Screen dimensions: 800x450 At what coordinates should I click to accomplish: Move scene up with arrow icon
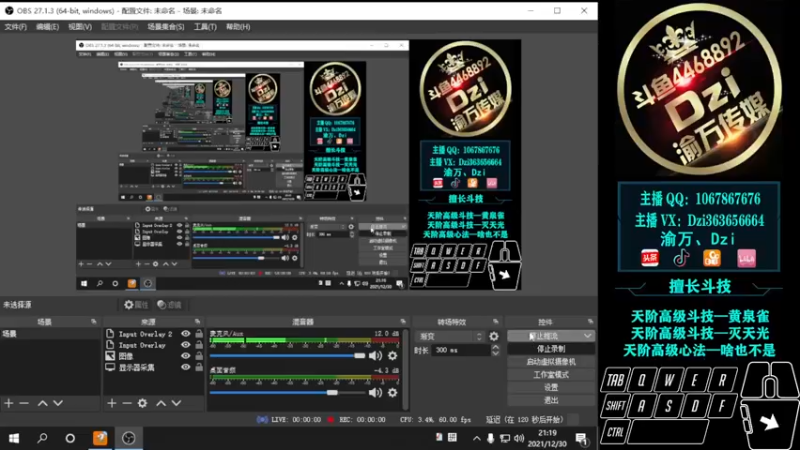[x=42, y=403]
